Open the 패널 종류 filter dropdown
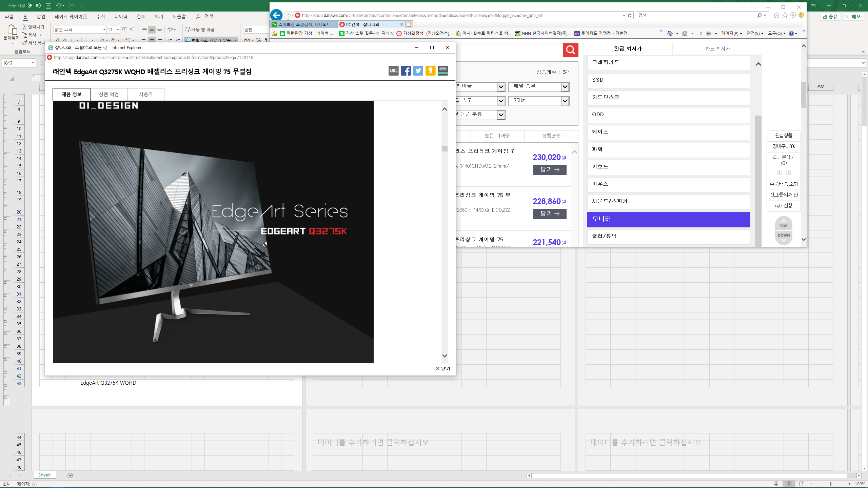The height and width of the screenshot is (488, 868). (539, 87)
